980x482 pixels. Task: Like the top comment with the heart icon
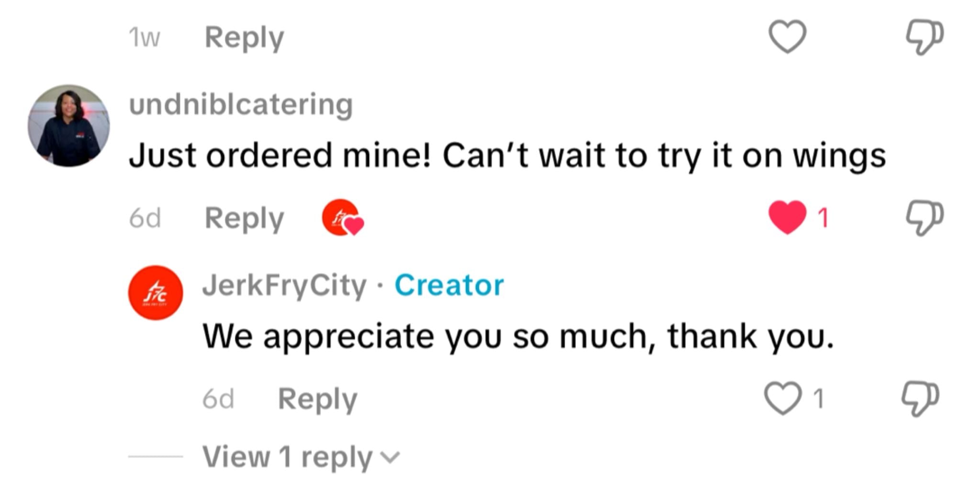pyautogui.click(x=787, y=37)
